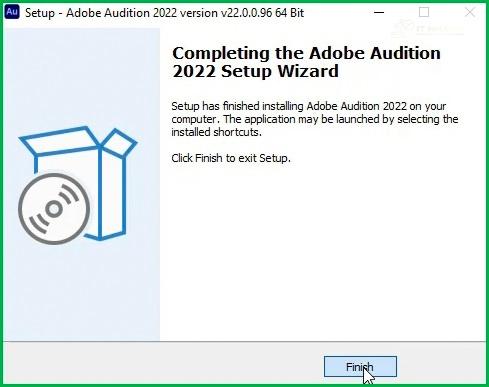Minimize the Adobe Audition Setup window
The height and width of the screenshot is (387, 489).
click(379, 13)
